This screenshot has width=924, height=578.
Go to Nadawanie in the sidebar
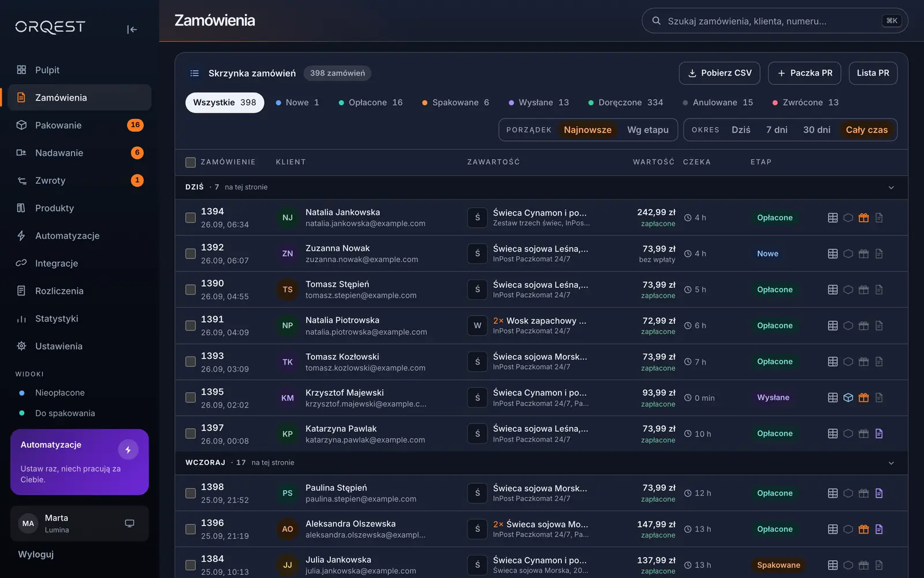(x=80, y=153)
